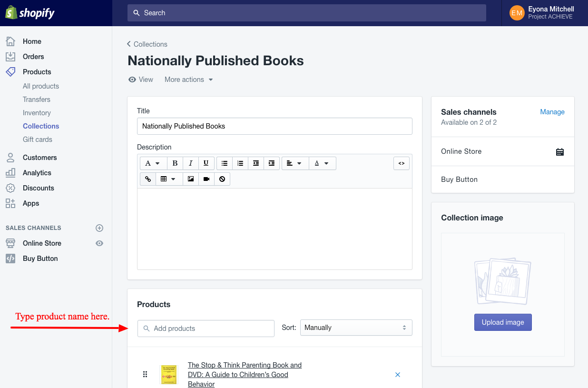Click the Shopify logo
The height and width of the screenshot is (388, 588).
tap(30, 13)
